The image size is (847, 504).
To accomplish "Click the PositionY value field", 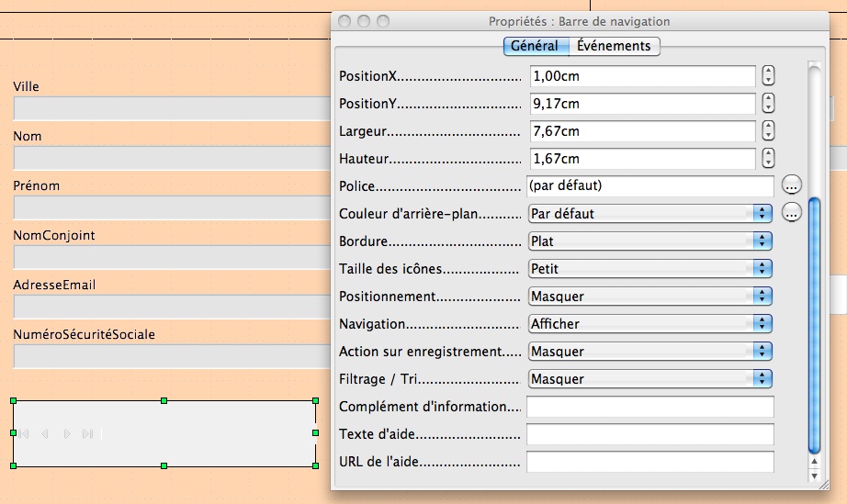I will pos(642,104).
